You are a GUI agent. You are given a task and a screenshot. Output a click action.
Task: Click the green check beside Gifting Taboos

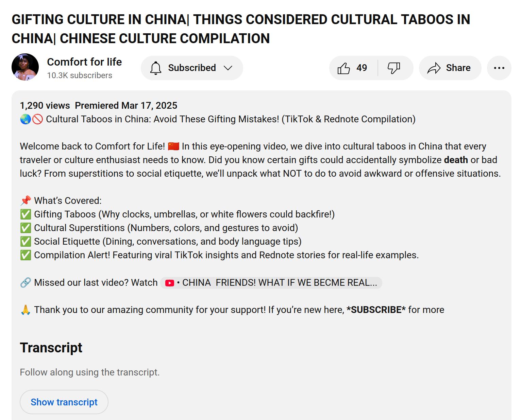coord(26,214)
